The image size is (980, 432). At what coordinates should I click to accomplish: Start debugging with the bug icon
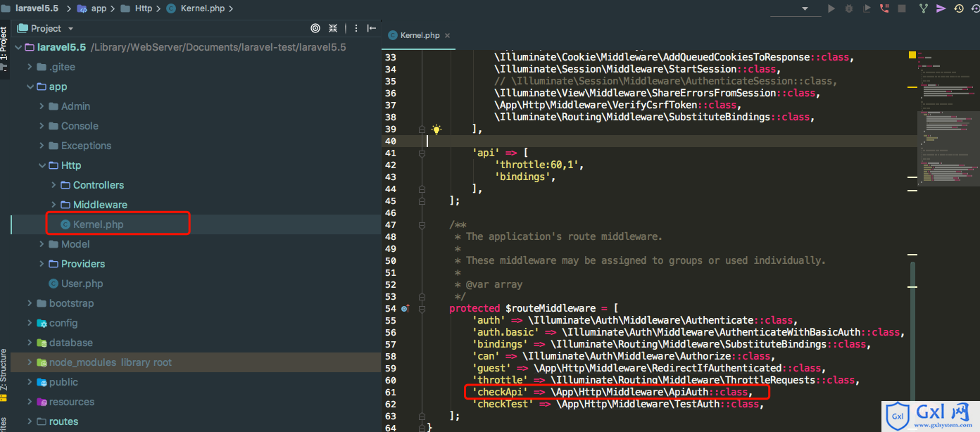click(x=849, y=8)
